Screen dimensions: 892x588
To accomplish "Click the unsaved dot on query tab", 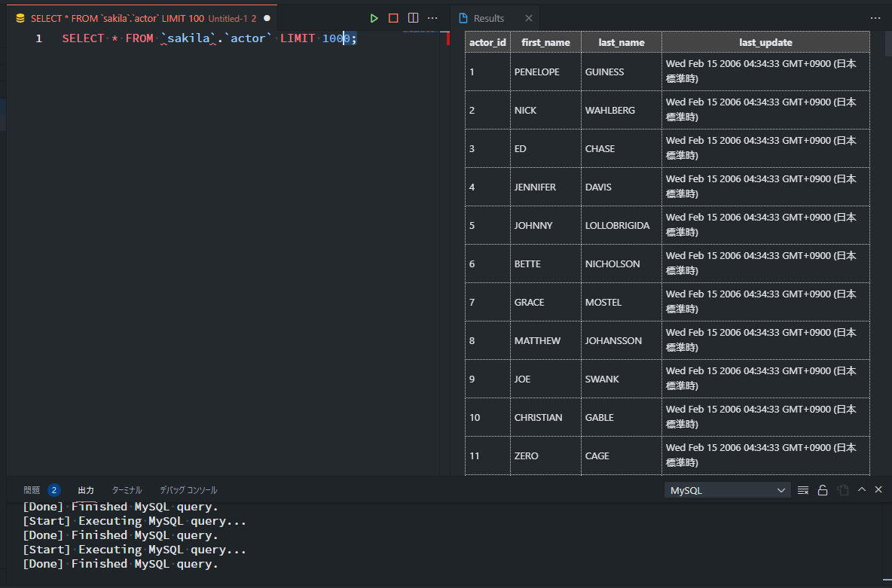I will [267, 18].
